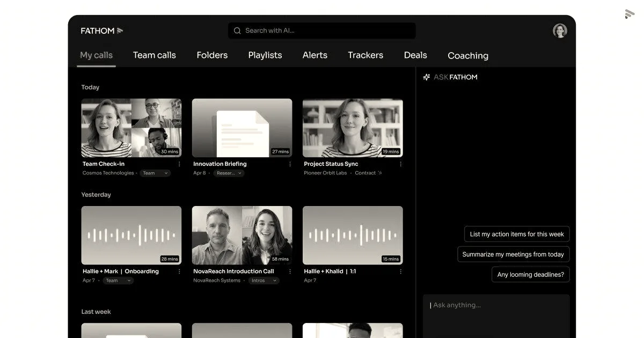The width and height of the screenshot is (644, 338).
Task: Expand the Team dropdown on Hallie + Mark Onboarding
Action: pyautogui.click(x=118, y=281)
